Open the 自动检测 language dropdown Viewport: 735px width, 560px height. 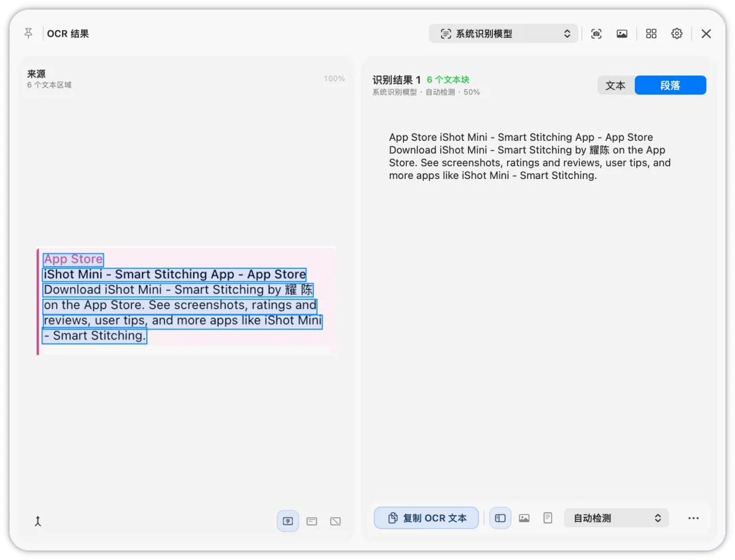tap(616, 518)
